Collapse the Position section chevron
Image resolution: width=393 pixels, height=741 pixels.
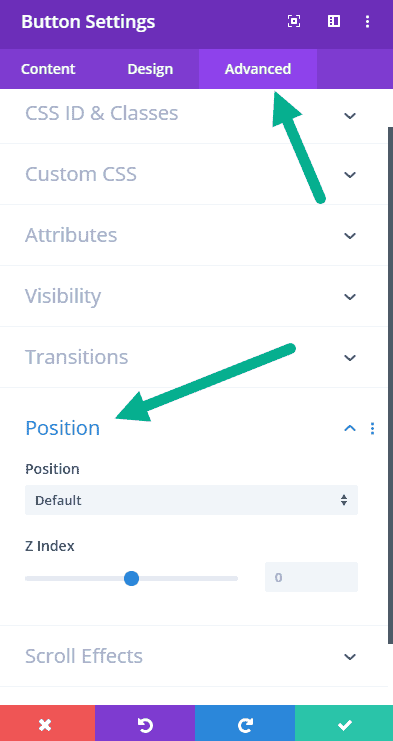point(350,428)
